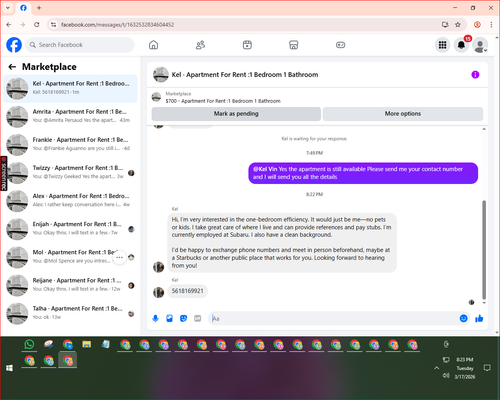Screen dimensions: 500x400
Task: Open the Friends icon in top navigation
Action: (200, 45)
